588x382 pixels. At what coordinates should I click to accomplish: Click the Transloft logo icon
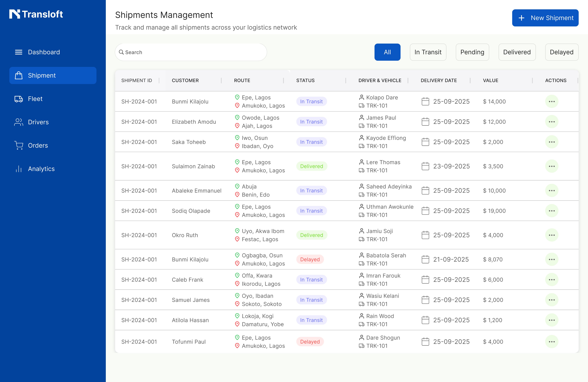coord(15,14)
